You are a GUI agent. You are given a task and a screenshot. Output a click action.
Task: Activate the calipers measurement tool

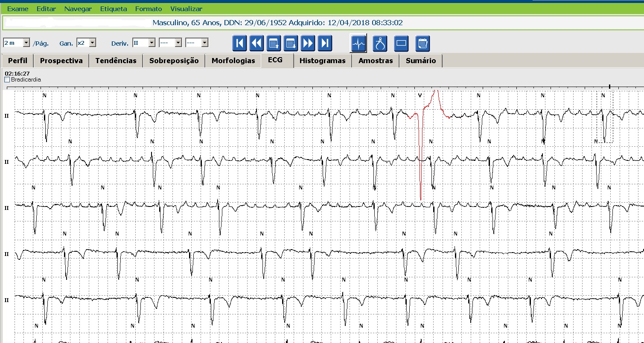[x=380, y=43]
